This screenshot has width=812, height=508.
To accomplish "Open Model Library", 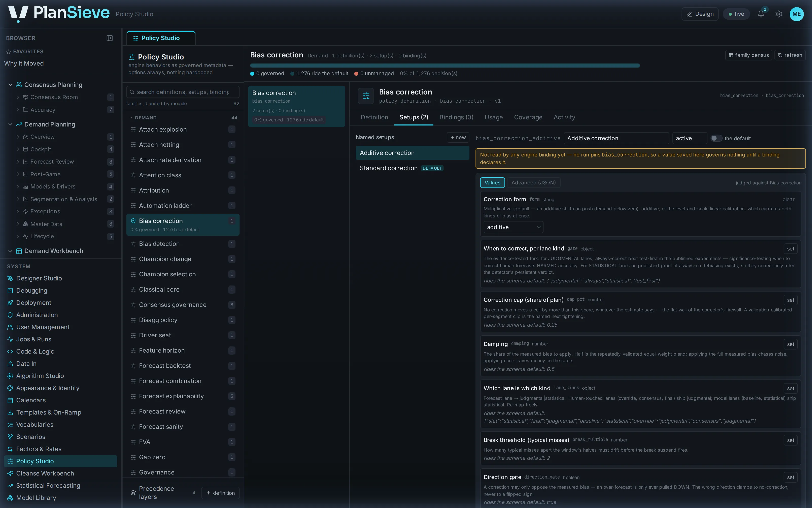I will 61,498.
